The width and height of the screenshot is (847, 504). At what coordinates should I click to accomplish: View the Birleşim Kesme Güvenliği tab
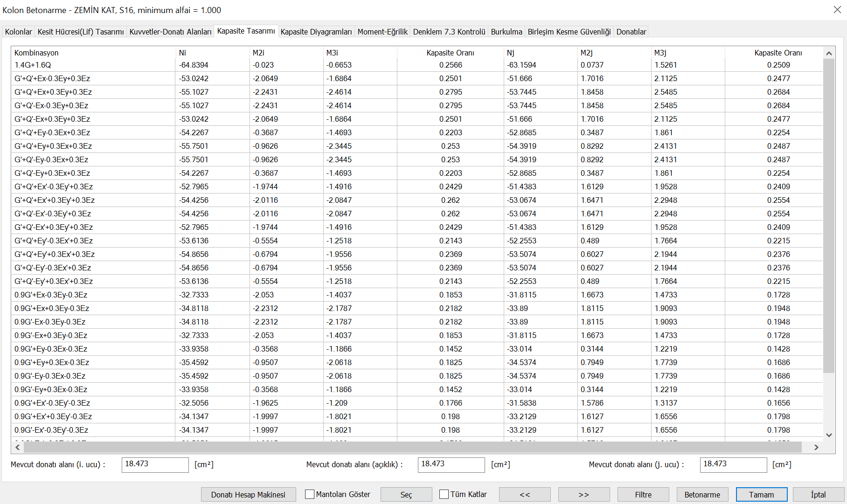[569, 31]
